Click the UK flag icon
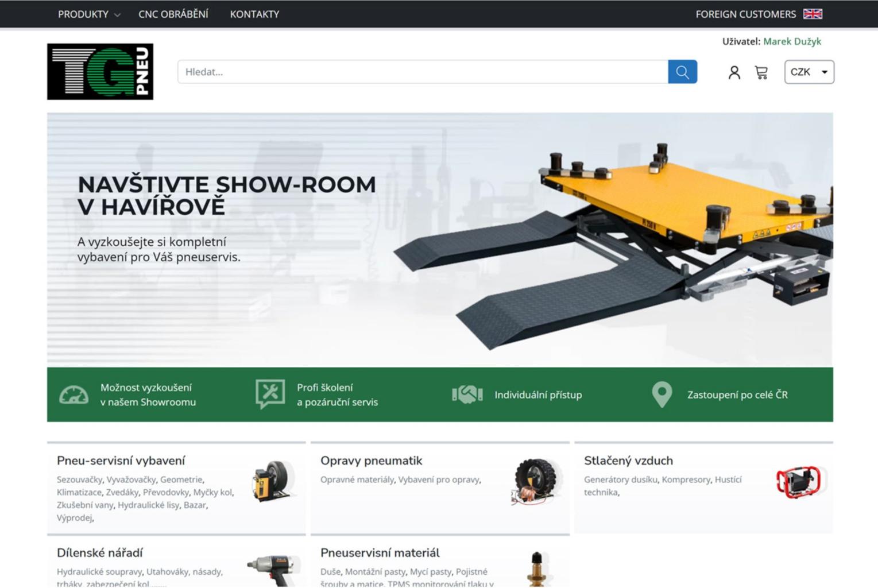878x588 pixels. tap(813, 14)
